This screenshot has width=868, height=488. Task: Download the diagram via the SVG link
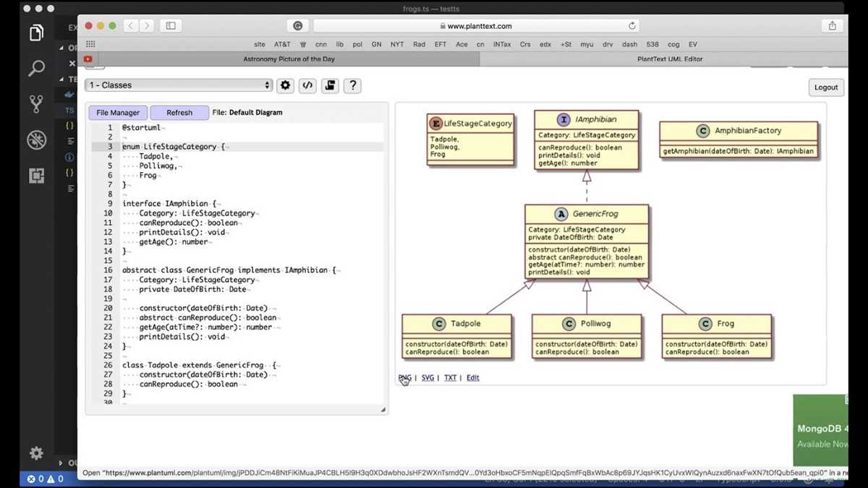[x=427, y=377]
